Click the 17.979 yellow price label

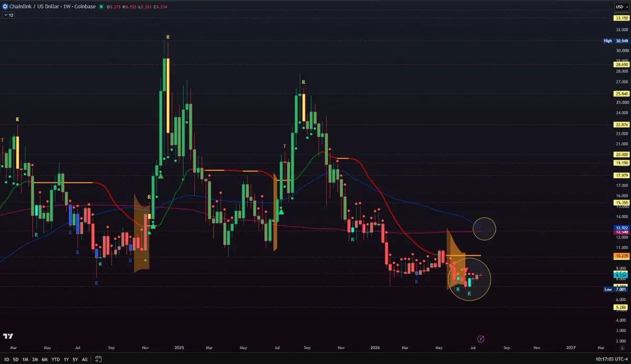(x=622, y=175)
